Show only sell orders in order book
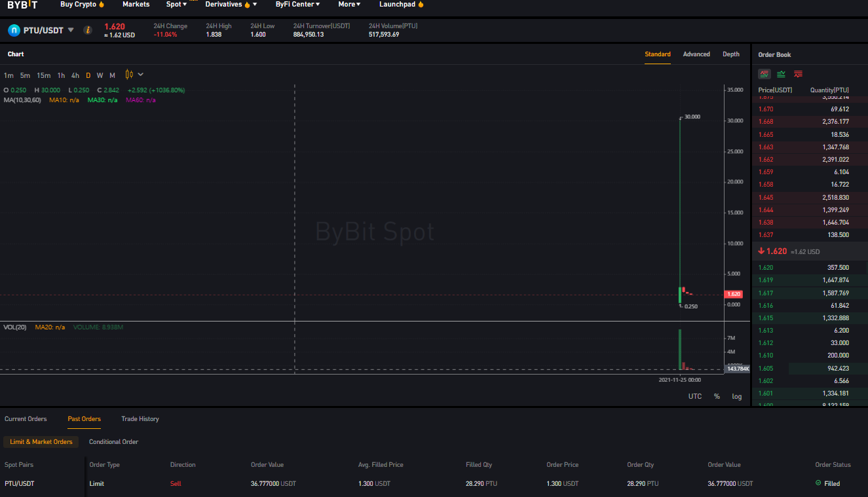868x497 pixels. (798, 74)
